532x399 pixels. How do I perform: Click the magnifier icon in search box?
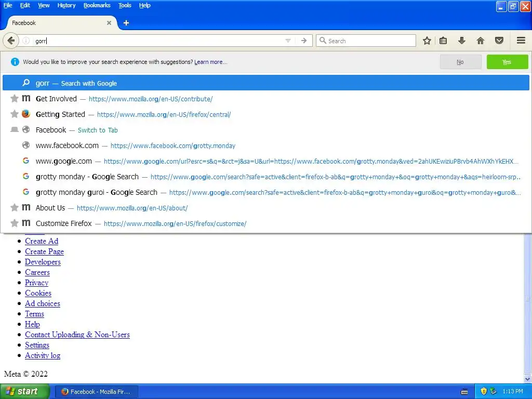point(323,41)
